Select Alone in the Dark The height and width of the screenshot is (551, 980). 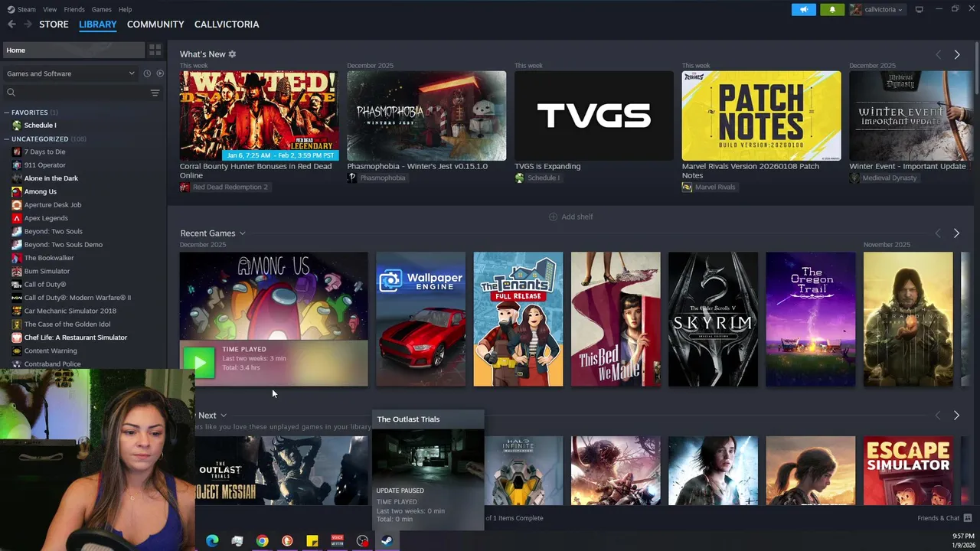51,178
